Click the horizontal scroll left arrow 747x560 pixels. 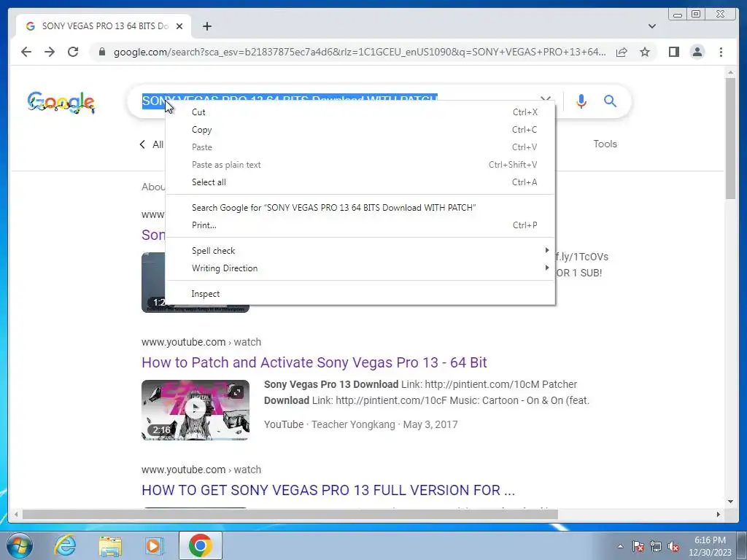[x=16, y=514]
